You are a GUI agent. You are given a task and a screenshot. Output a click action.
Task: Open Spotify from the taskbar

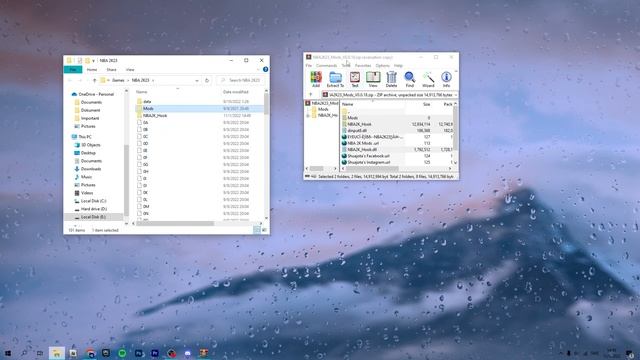point(122,353)
